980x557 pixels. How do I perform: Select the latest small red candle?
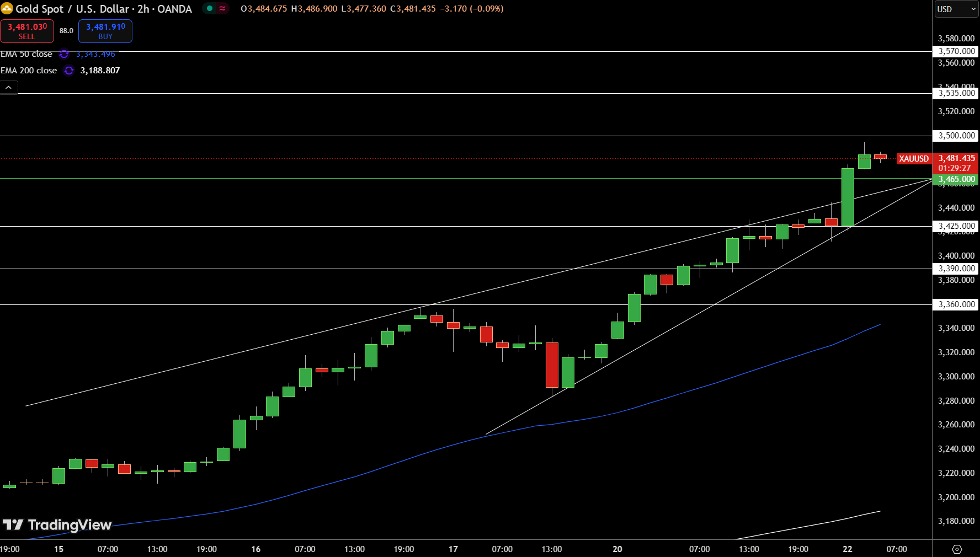tap(880, 157)
